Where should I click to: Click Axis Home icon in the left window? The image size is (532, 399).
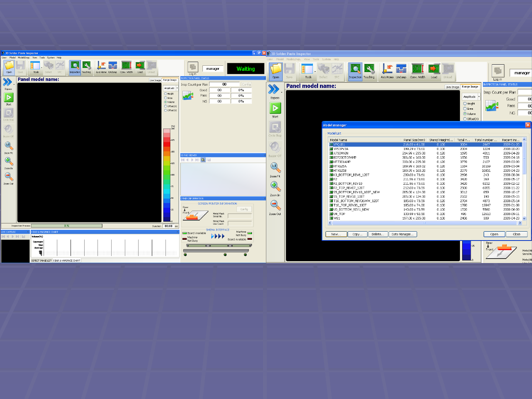pyautogui.click(x=101, y=67)
